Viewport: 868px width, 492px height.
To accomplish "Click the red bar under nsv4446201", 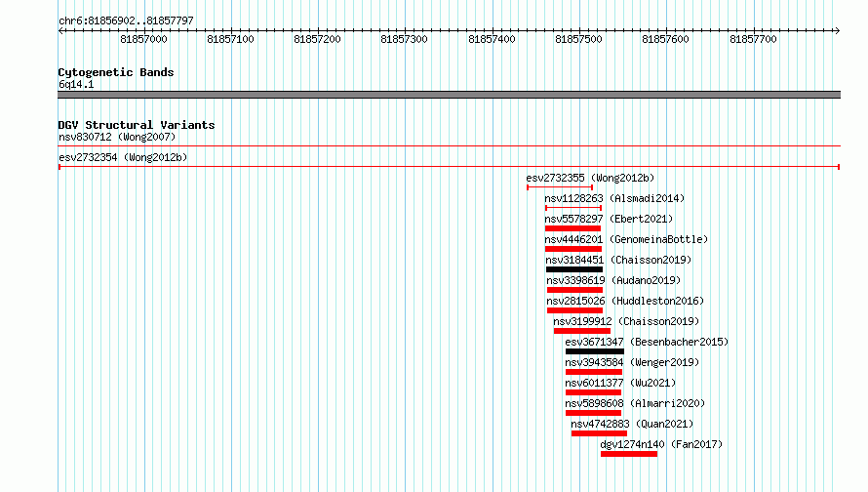I will (573, 249).
